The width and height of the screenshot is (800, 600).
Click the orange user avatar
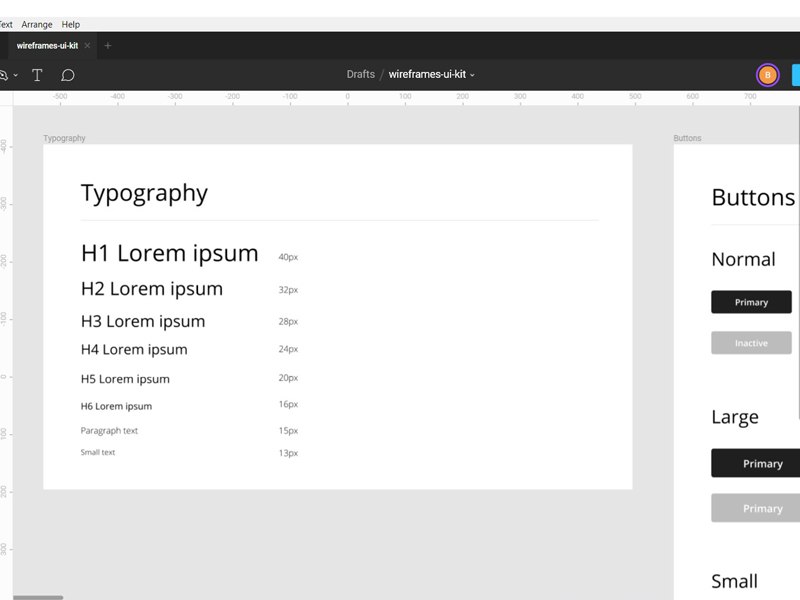pos(767,75)
